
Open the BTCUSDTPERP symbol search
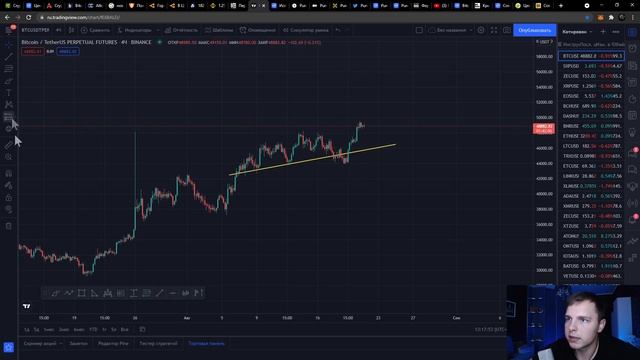(36, 30)
